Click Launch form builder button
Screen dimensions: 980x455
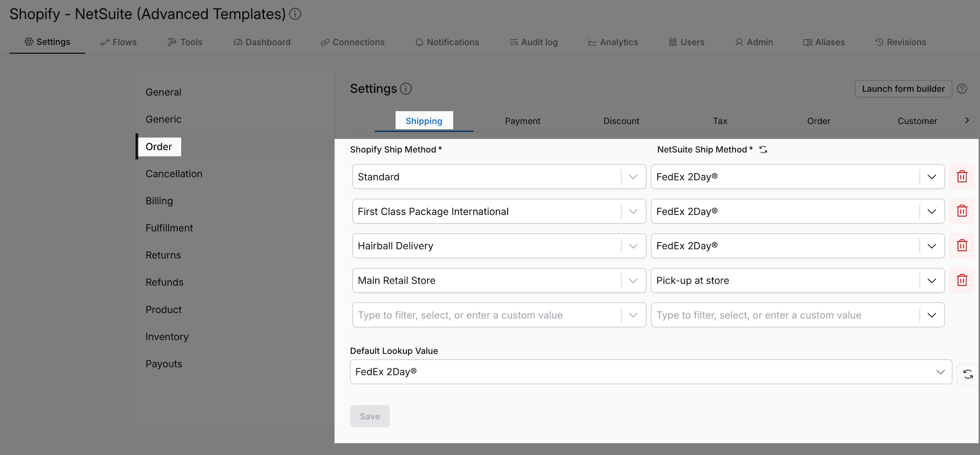pyautogui.click(x=903, y=89)
